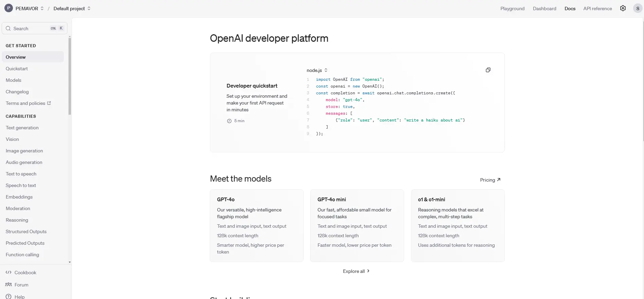Viewport: 644px width, 299px height.
Task: Select Overview in the sidebar
Action: click(x=33, y=57)
